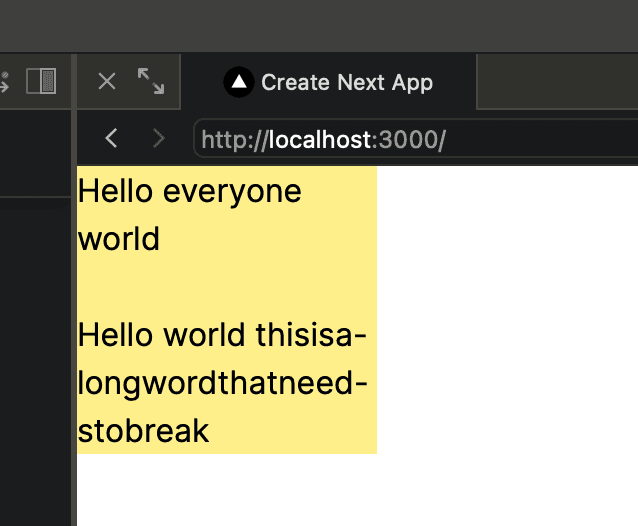Go back with the left chevron
Screen dimensions: 638x526
tap(111, 138)
